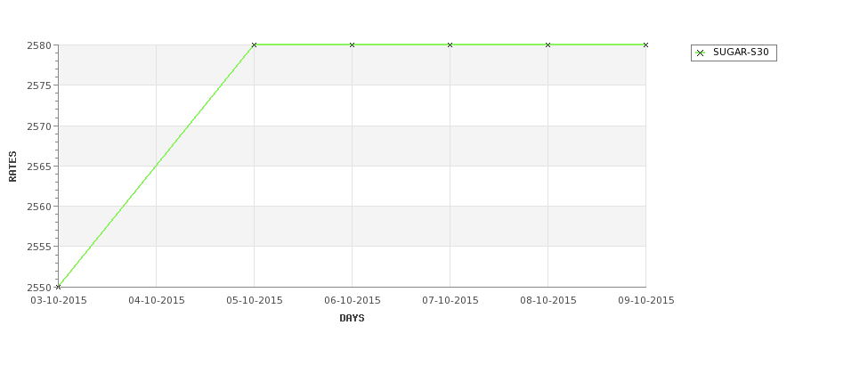Screen dimensions: 868x382
Task: Click the 04-10-2015 date label
Action: click(x=157, y=301)
